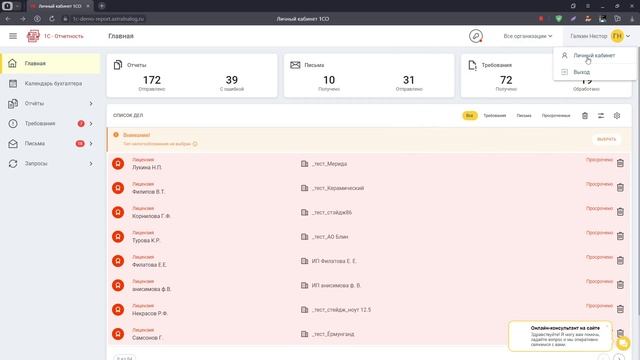Viewport: 640px width, 360px height.
Task: Click the 72 Получено requirements counter
Action: (506, 83)
